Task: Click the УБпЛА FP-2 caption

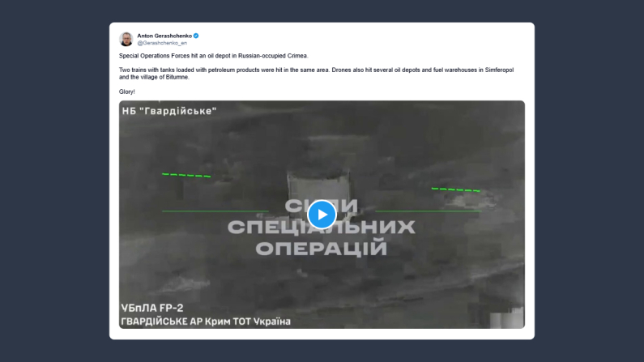Action: [152, 308]
